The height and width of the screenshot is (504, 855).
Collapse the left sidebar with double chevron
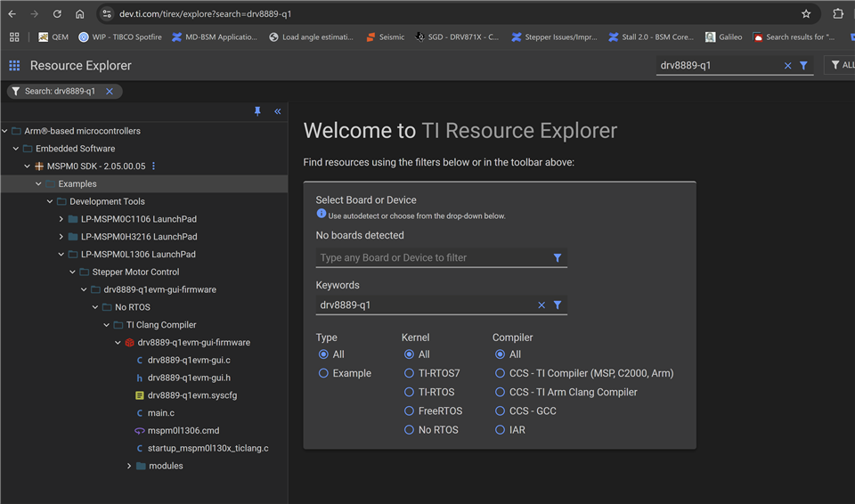point(278,111)
